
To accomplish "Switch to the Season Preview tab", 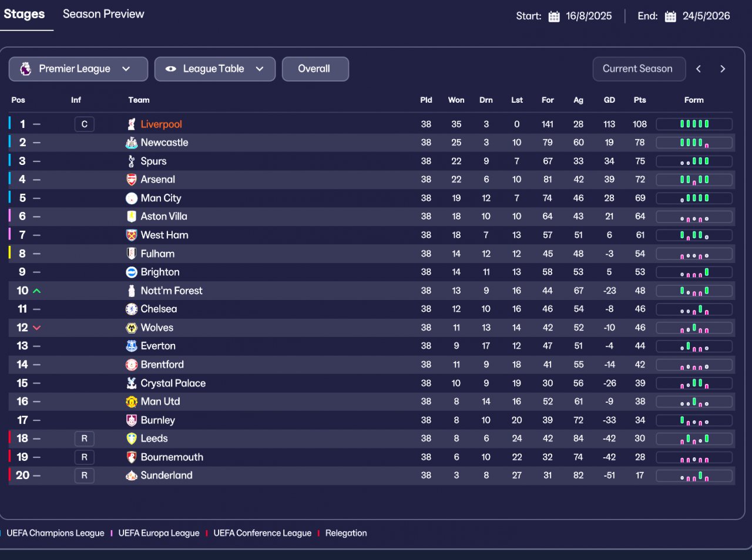I will coord(103,14).
